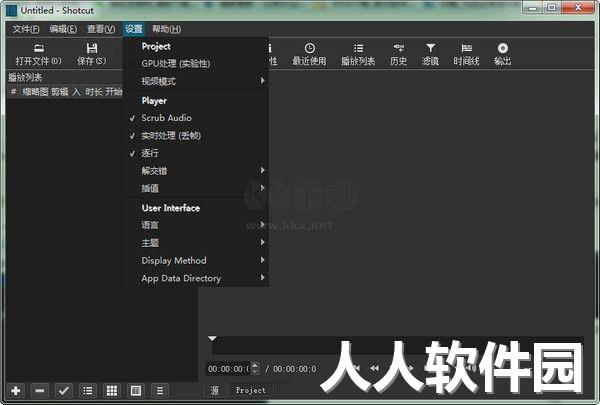Click the 剪辑 clip column header
This screenshot has width=600, height=405.
[60, 92]
